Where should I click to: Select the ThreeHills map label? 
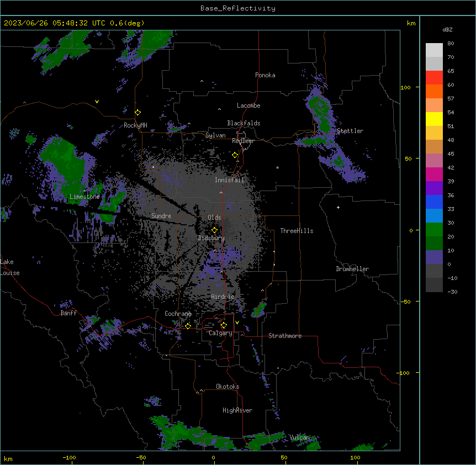tap(297, 231)
